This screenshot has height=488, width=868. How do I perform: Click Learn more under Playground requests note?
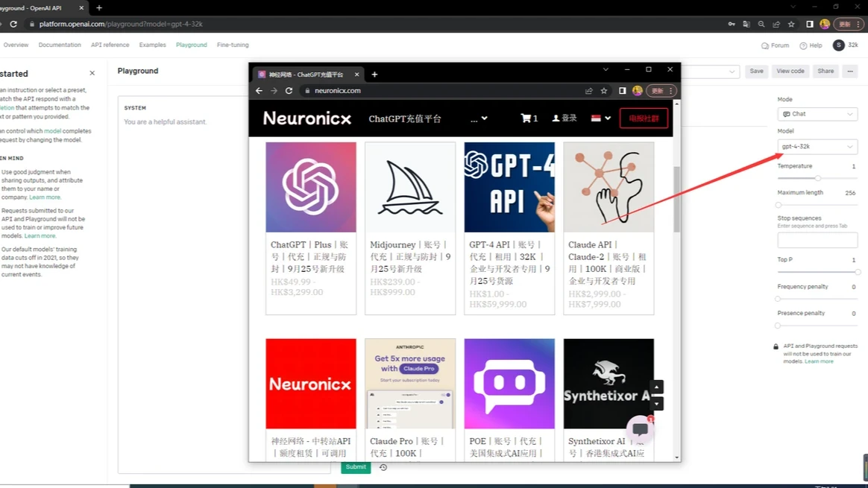click(x=819, y=361)
